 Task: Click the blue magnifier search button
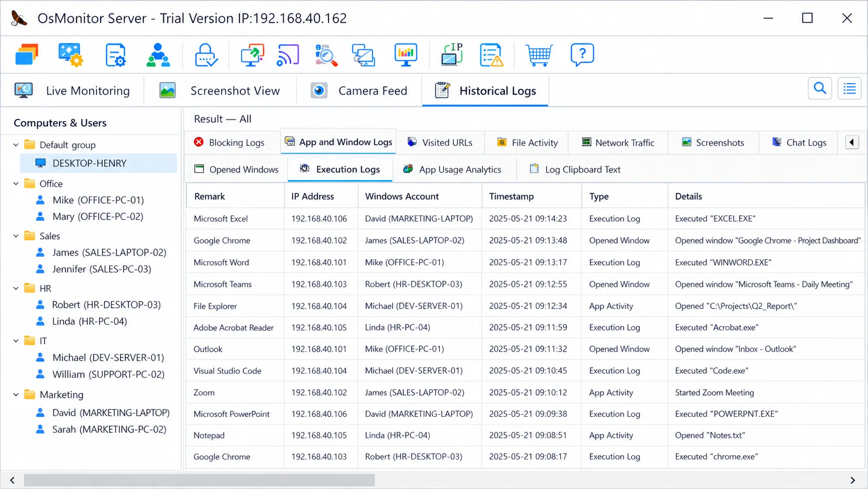click(820, 88)
